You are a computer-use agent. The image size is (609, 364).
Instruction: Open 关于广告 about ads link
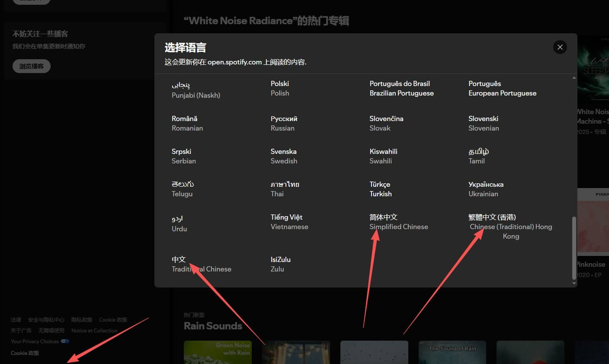pyautogui.click(x=21, y=331)
